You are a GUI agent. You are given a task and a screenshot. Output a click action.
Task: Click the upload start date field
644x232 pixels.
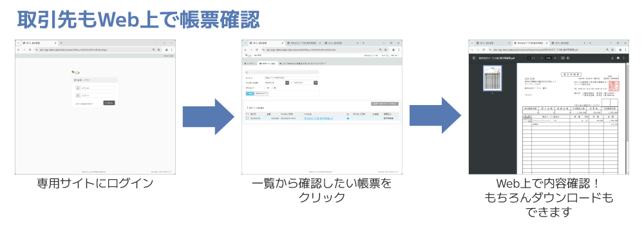pos(275,82)
